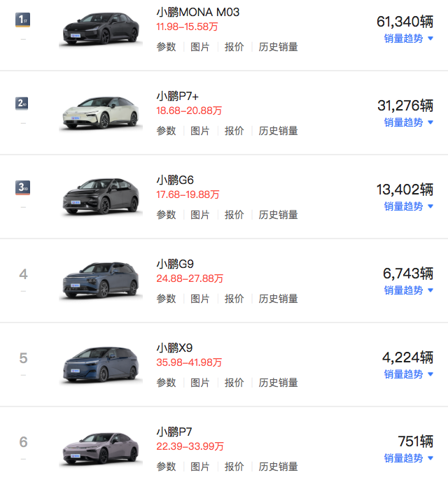Click the 3rd place rank badge
The width and height of the screenshot is (448, 482).
coord(23,187)
